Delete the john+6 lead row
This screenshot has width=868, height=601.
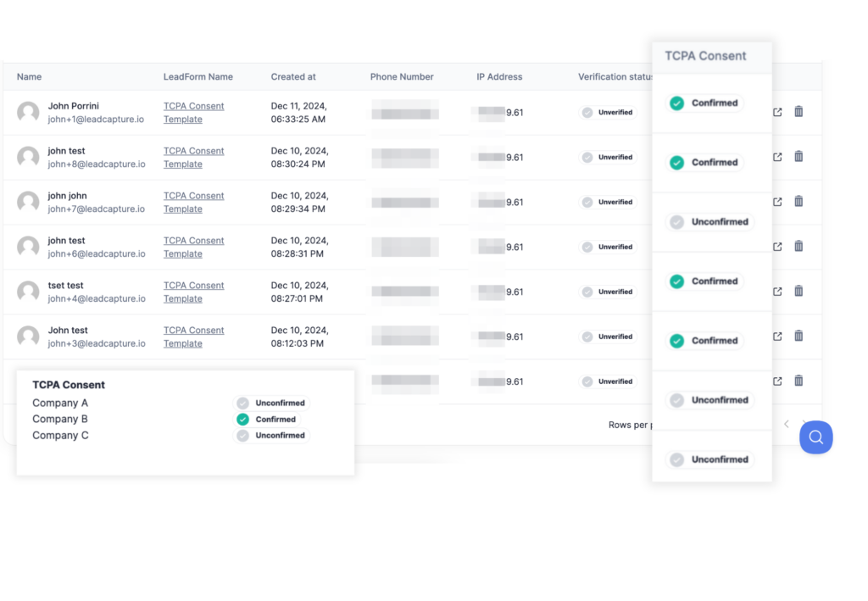[x=798, y=247]
